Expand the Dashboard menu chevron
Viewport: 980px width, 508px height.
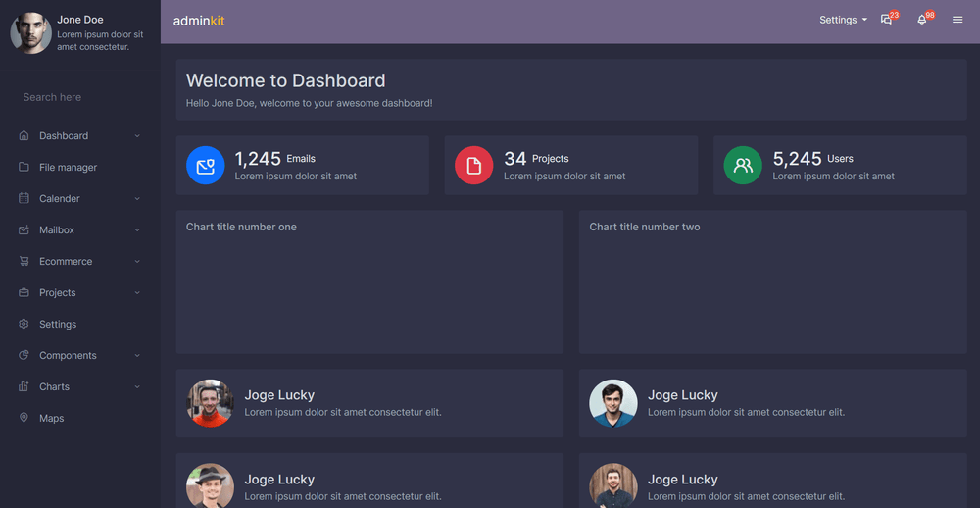[137, 135]
